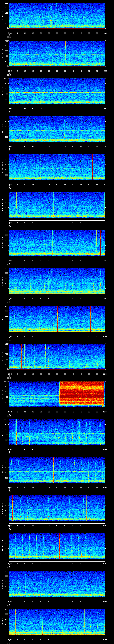Select the red spike near 20s in 11:05:00 spectrogram
Screen dimensions: 114x644
click(x=41, y=167)
